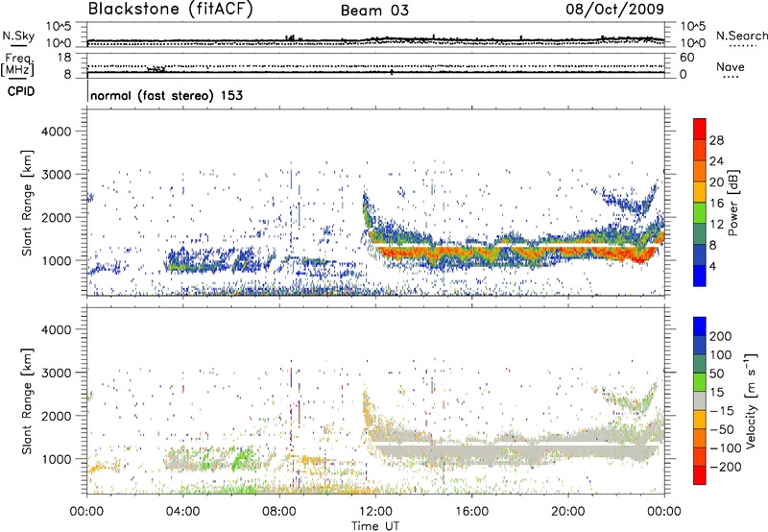Click the '-100' tick on Velocity colorbar
The height and width of the screenshot is (532, 768).
[x=725, y=448]
